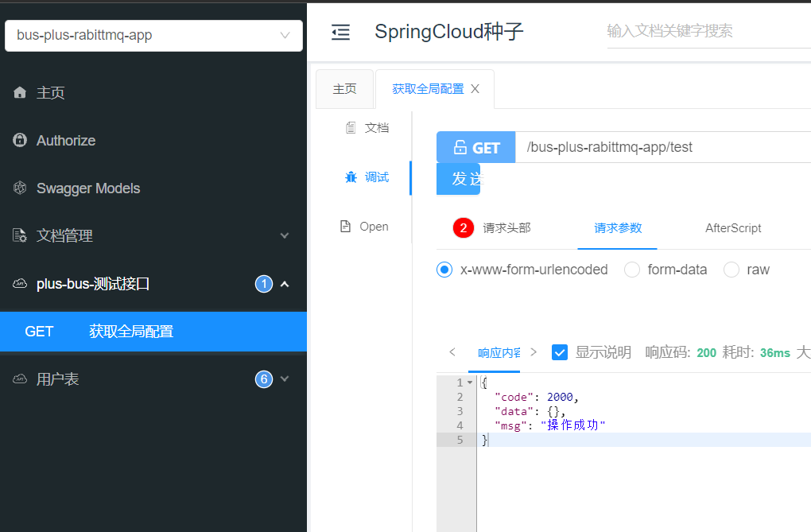Expand 用户表 group chevron

(x=285, y=379)
